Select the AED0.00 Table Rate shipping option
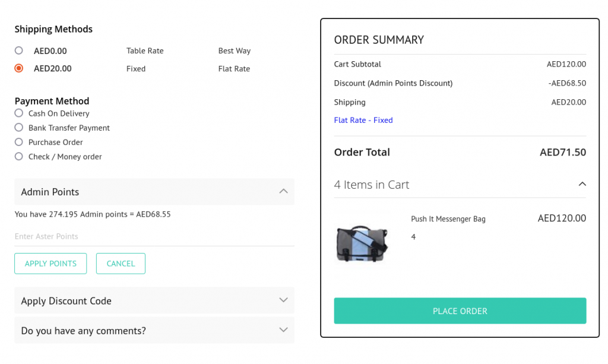Viewport: 608px width, 364px height. (x=18, y=50)
